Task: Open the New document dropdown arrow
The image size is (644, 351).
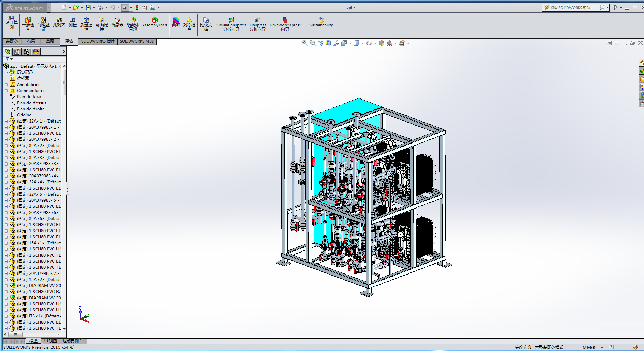Action: [x=70, y=8]
